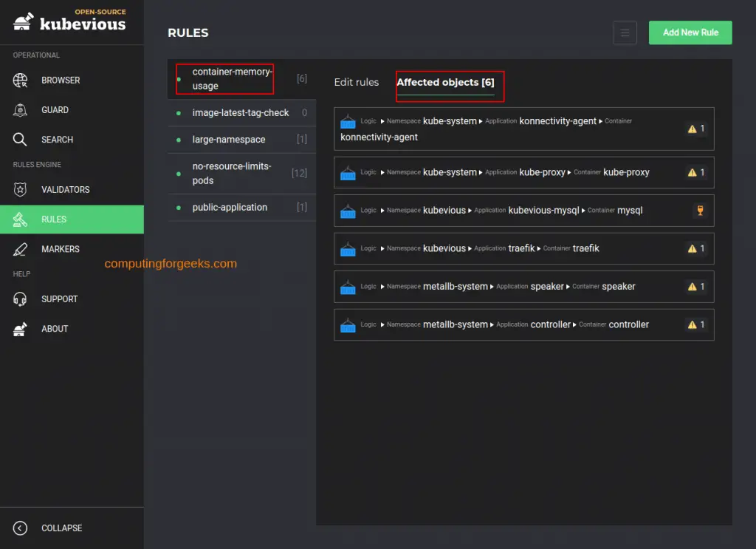Open kube-proxy container affected object
The width and height of the screenshot is (756, 549).
pos(523,173)
